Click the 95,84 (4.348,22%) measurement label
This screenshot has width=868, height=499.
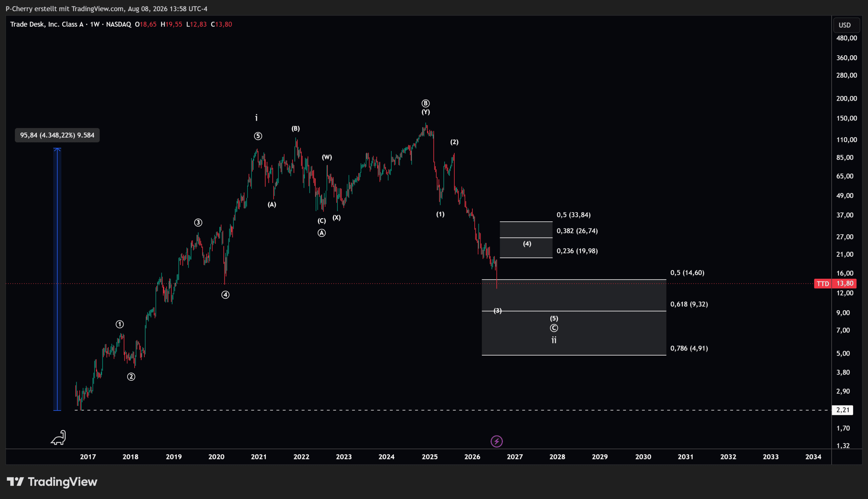tap(57, 135)
